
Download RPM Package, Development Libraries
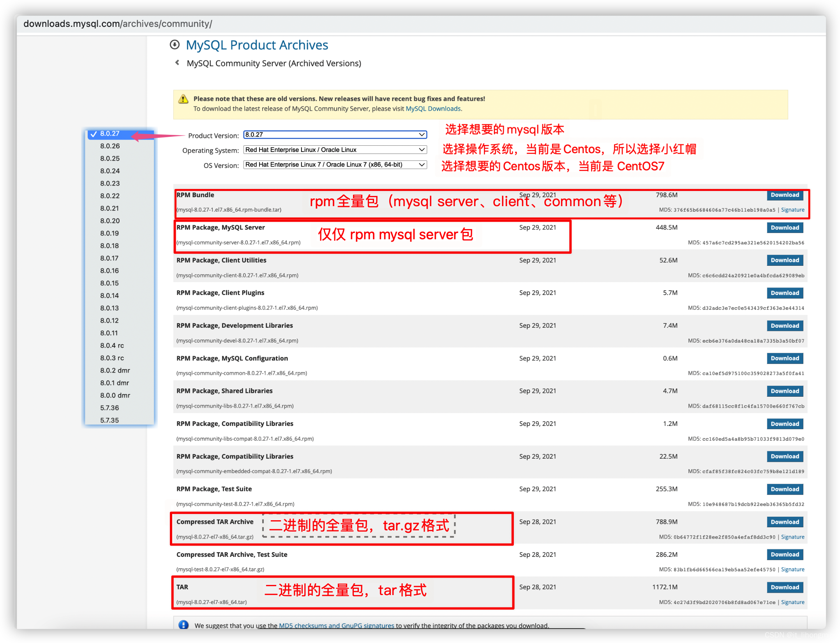pyautogui.click(x=785, y=326)
